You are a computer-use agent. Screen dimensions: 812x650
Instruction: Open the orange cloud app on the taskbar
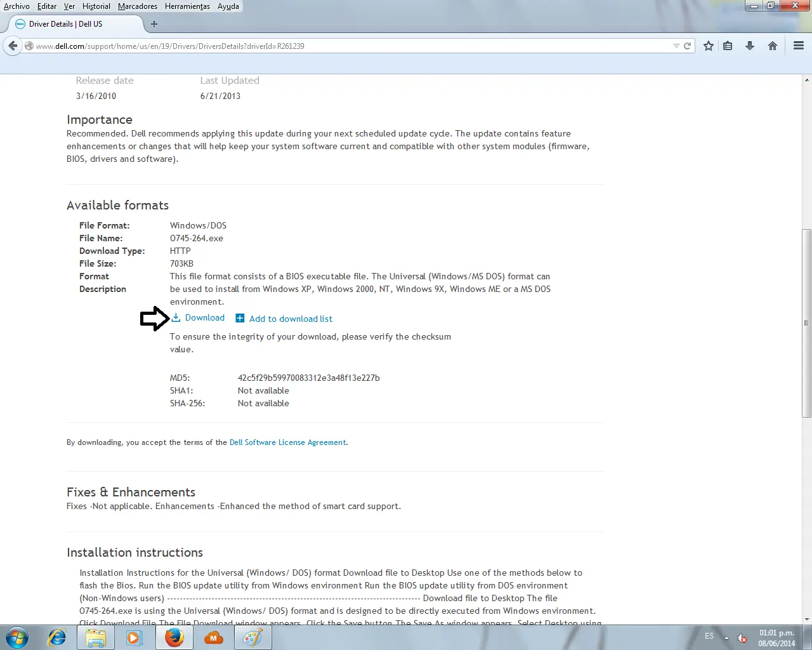[214, 637]
